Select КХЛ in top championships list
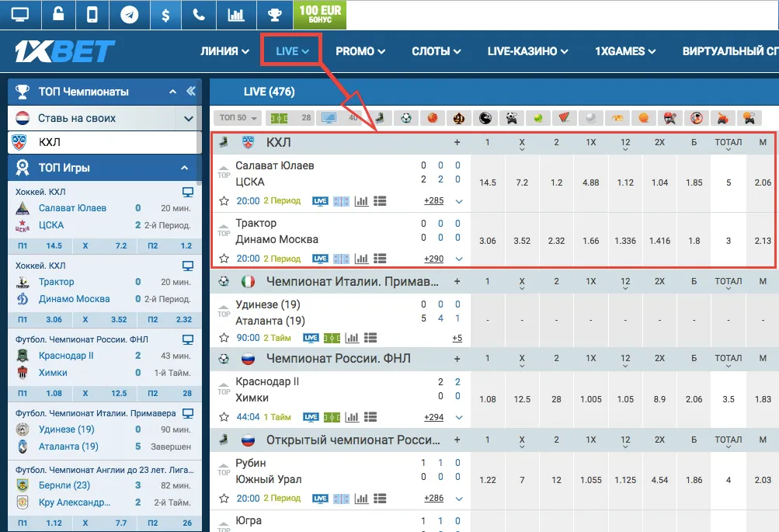The height and width of the screenshot is (532, 779). (x=104, y=143)
